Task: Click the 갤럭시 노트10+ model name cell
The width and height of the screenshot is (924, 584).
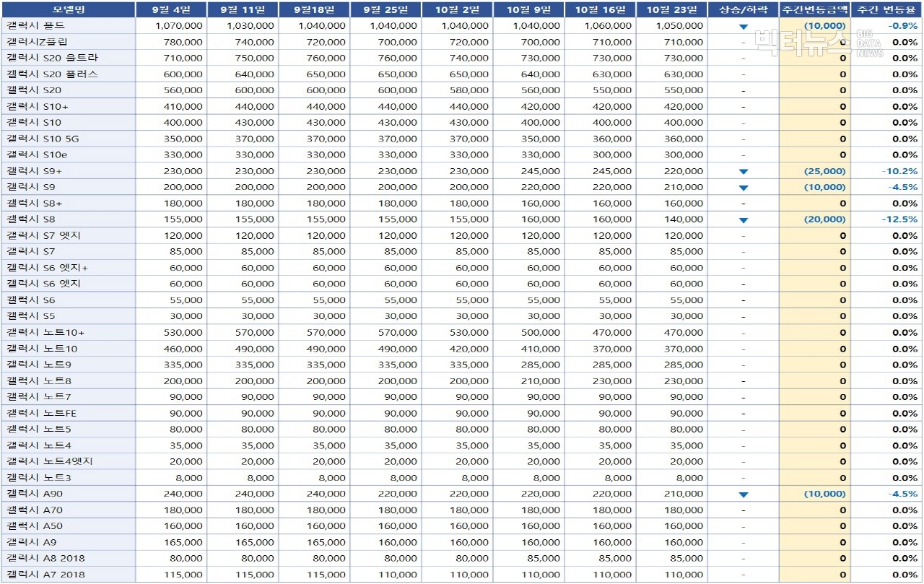Action: (68, 332)
